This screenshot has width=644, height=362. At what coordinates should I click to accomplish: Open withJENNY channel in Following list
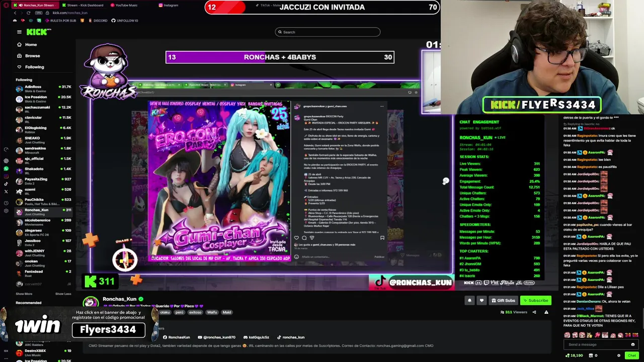click(x=43, y=253)
